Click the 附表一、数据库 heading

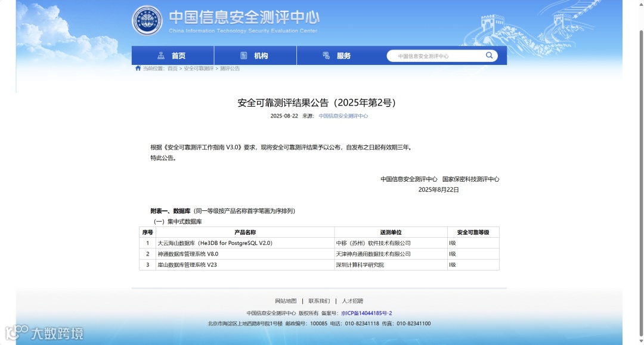(x=171, y=211)
